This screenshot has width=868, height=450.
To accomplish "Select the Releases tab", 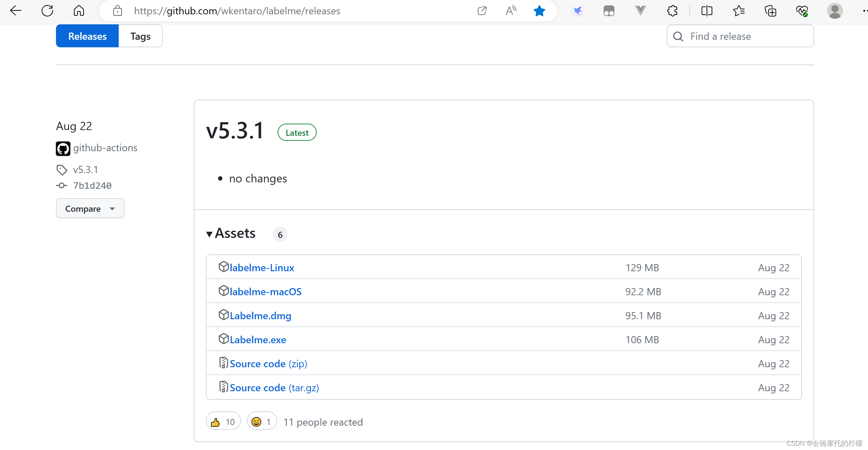I will [x=87, y=36].
